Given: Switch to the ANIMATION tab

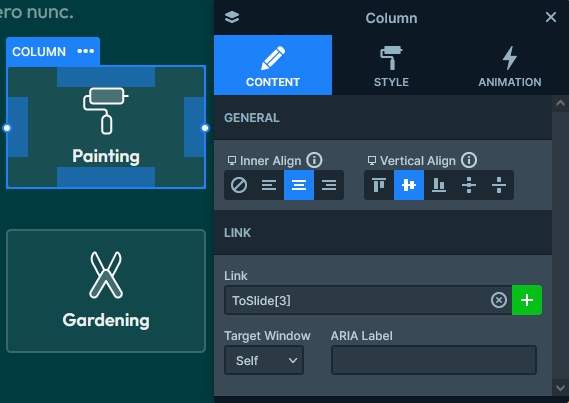Looking at the screenshot, I should click(509, 65).
